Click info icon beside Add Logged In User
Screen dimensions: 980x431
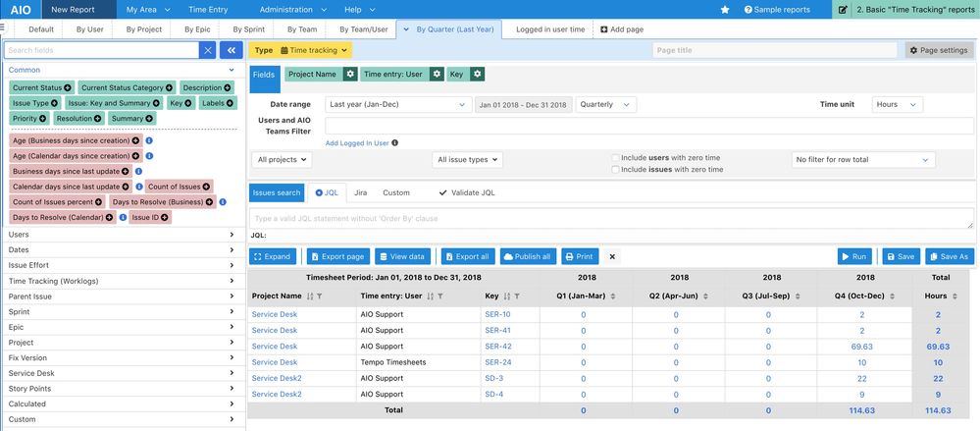pyautogui.click(x=395, y=143)
